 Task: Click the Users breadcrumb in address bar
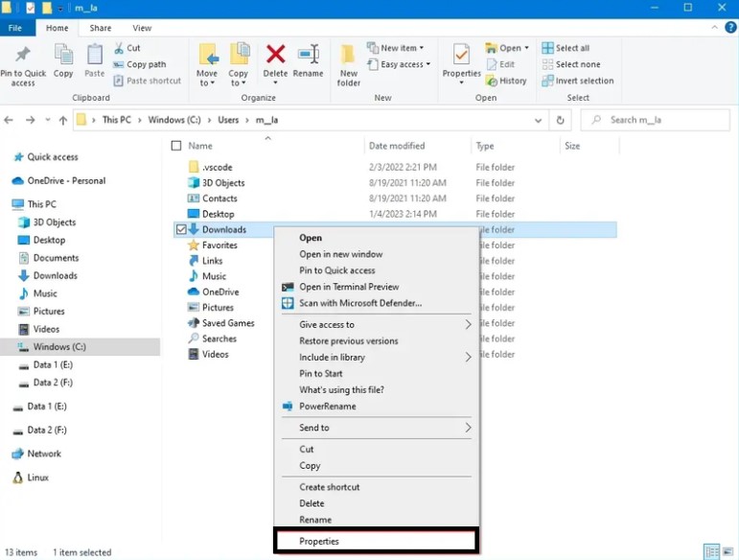(x=228, y=120)
